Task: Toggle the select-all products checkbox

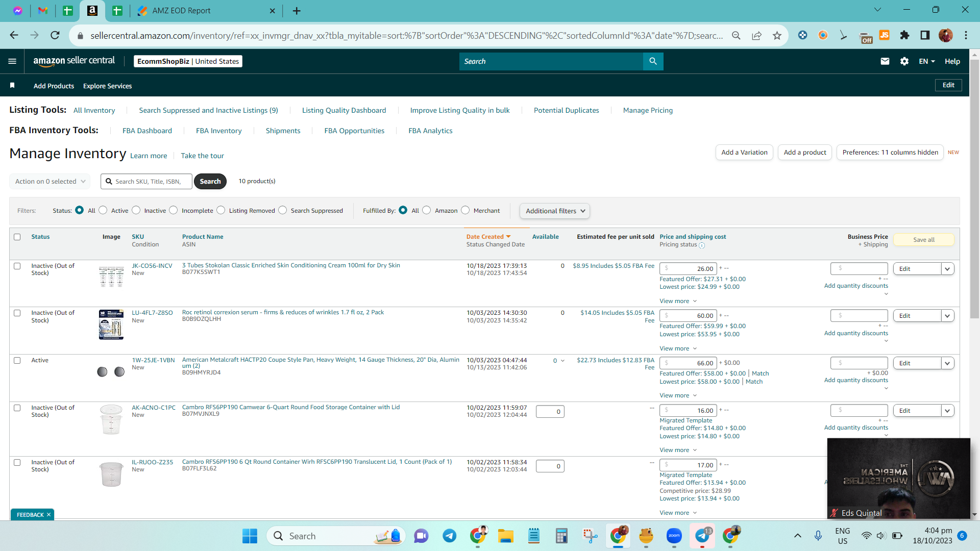Action: click(x=17, y=237)
